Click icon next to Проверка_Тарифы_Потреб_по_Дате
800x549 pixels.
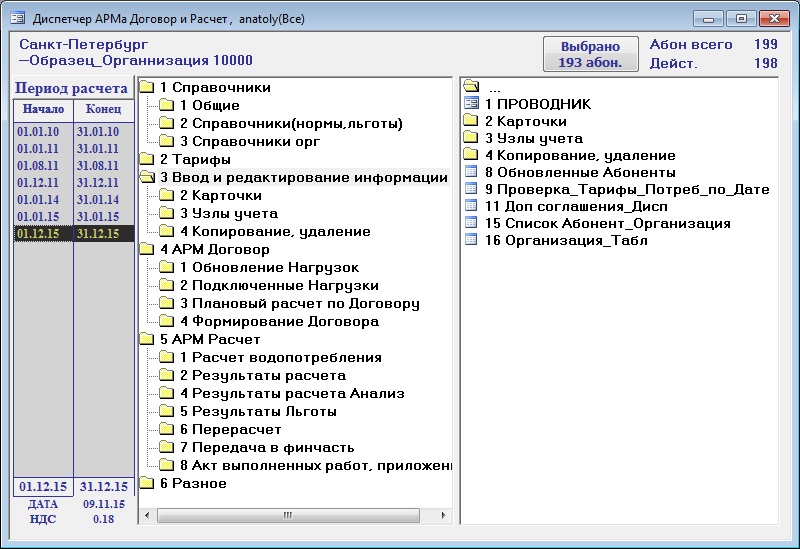(472, 189)
